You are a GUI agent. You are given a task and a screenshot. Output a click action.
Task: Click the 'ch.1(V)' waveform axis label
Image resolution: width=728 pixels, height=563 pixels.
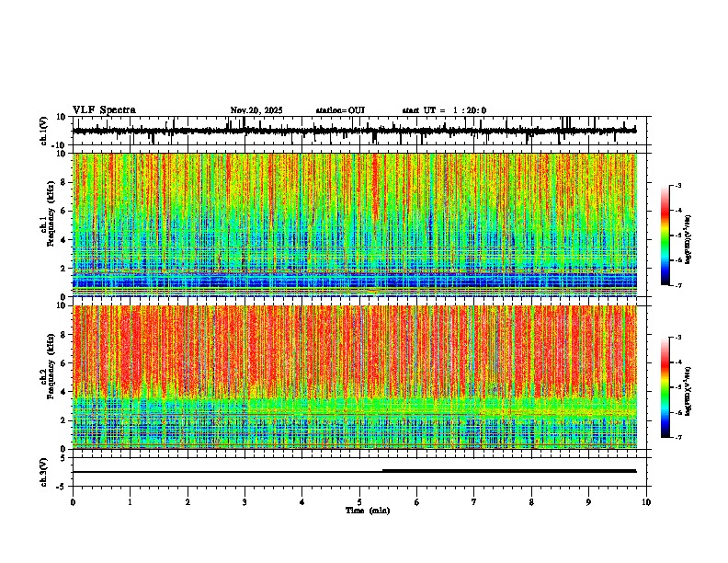(x=44, y=131)
